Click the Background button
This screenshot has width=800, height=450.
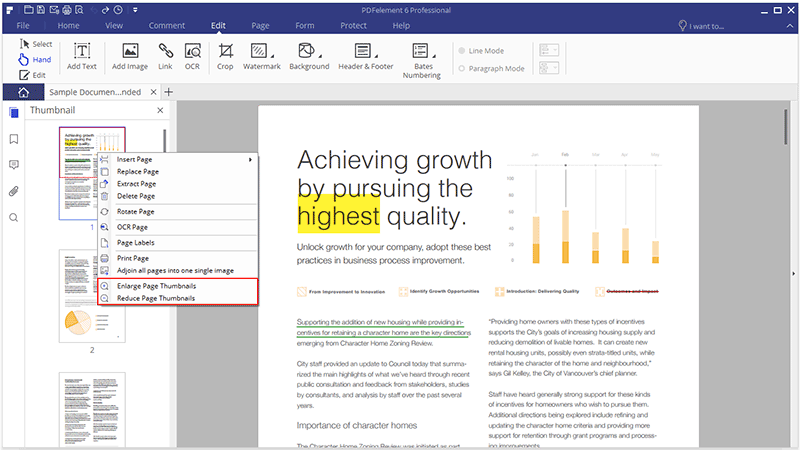[x=309, y=57]
